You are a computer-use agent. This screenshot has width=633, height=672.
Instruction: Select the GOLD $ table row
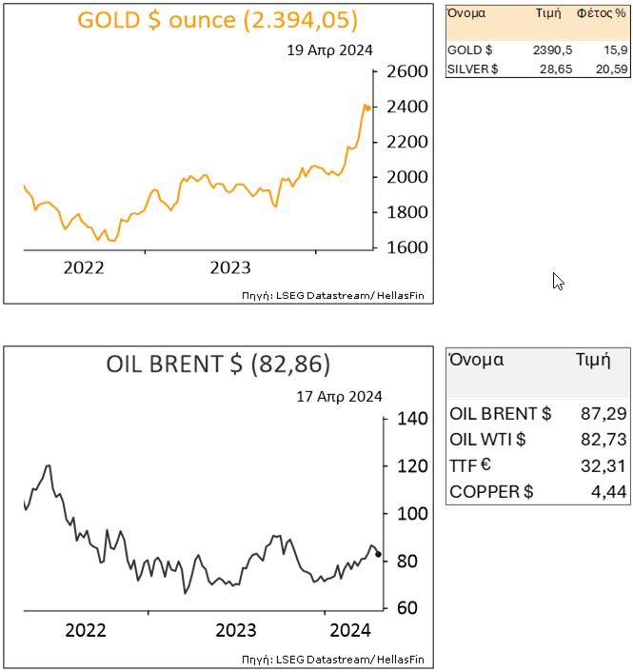(538, 50)
